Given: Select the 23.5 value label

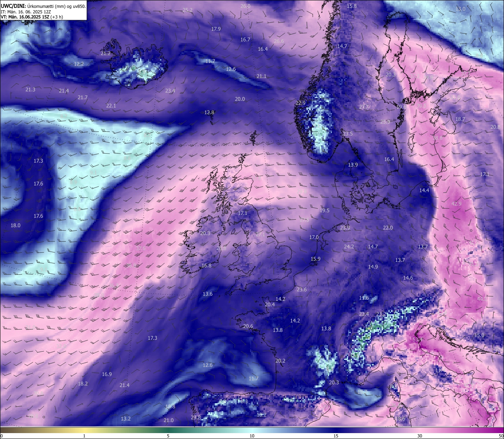Looking at the screenshot, I should [348, 134].
